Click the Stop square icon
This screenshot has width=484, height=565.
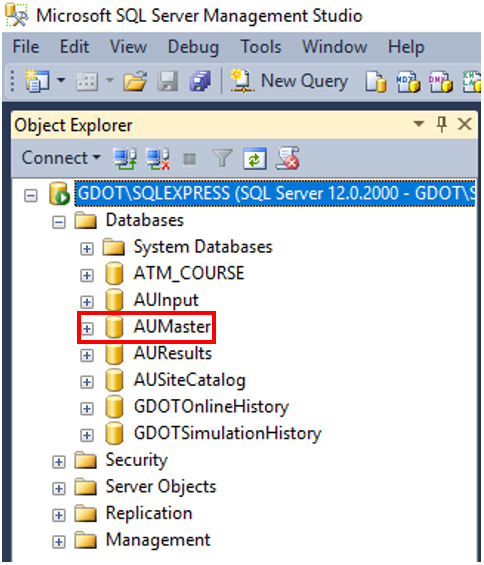190,159
